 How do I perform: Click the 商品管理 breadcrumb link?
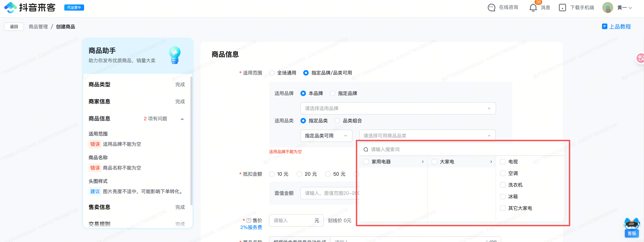(38, 27)
